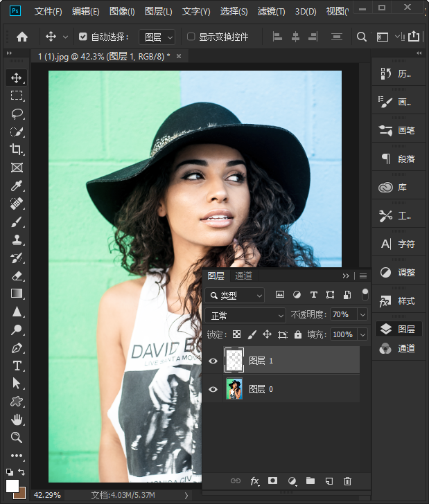Select the Eraser tool
This screenshot has height=504, width=429.
(17, 276)
